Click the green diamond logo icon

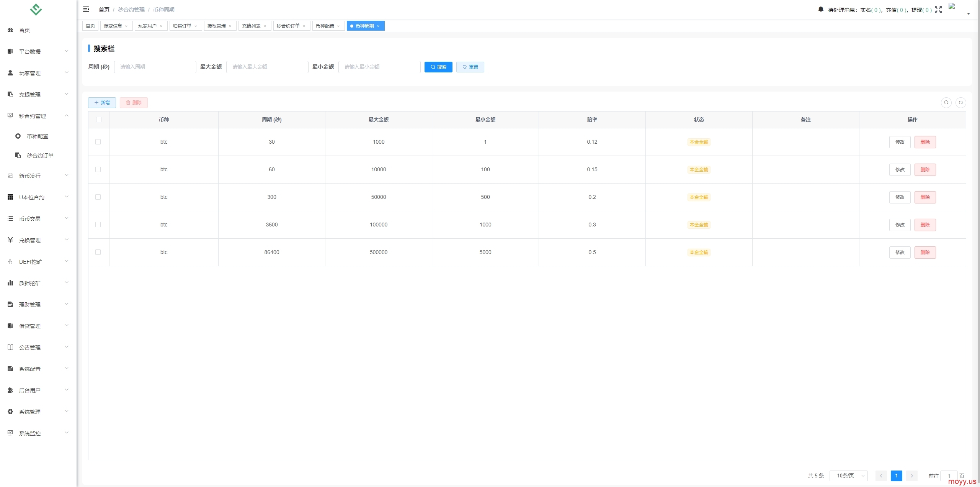click(36, 9)
